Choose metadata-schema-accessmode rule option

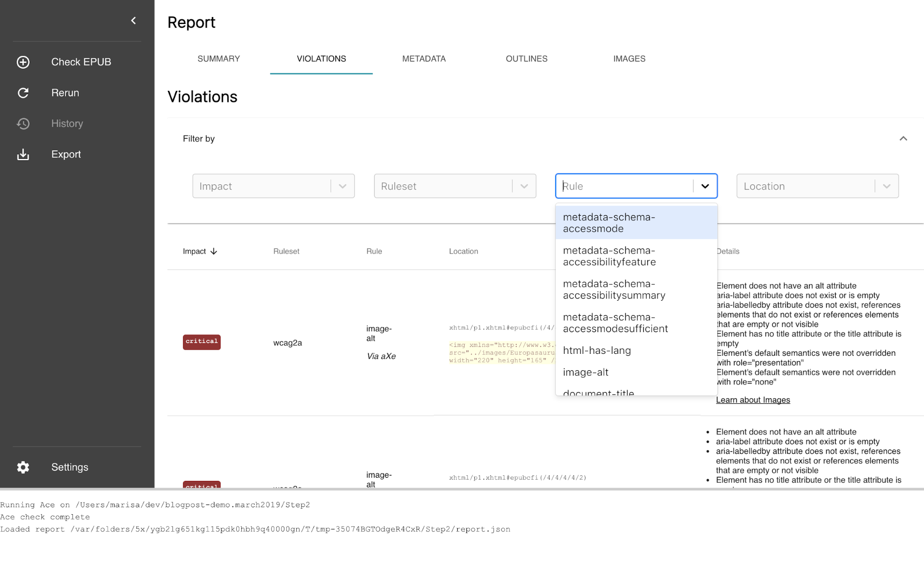[x=636, y=223]
